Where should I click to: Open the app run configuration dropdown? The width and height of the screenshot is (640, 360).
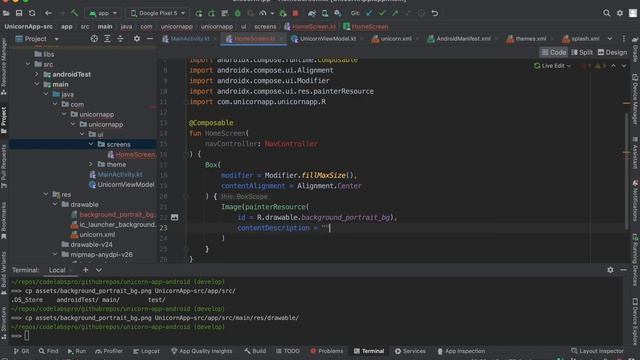[103, 13]
